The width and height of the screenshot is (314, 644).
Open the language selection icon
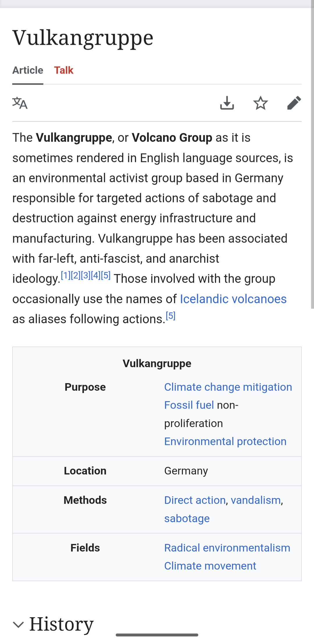(20, 103)
